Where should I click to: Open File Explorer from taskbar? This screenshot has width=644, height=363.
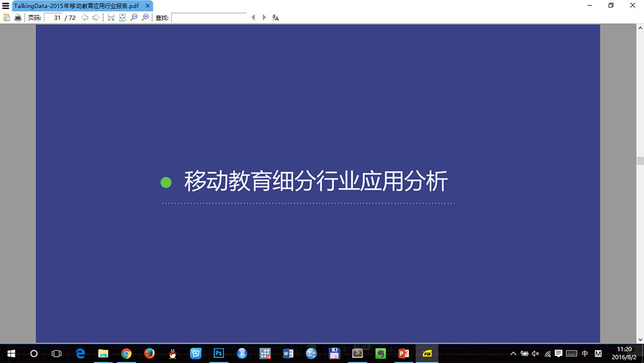click(103, 353)
